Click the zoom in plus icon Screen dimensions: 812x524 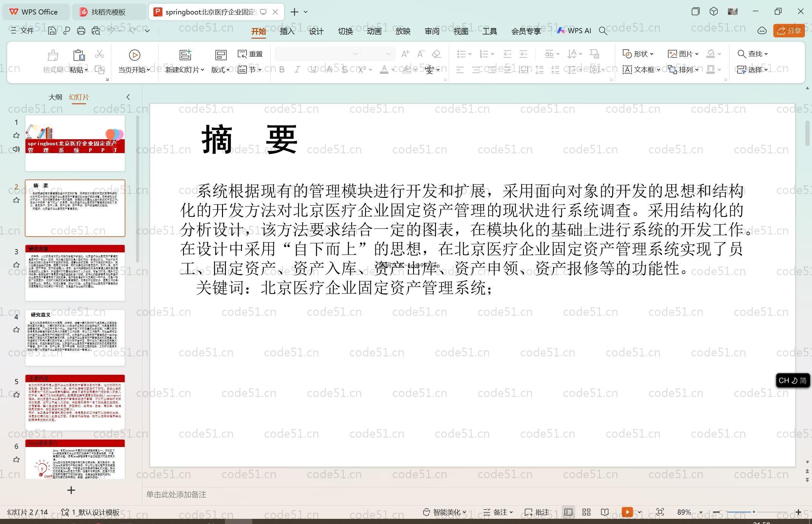pos(798,512)
